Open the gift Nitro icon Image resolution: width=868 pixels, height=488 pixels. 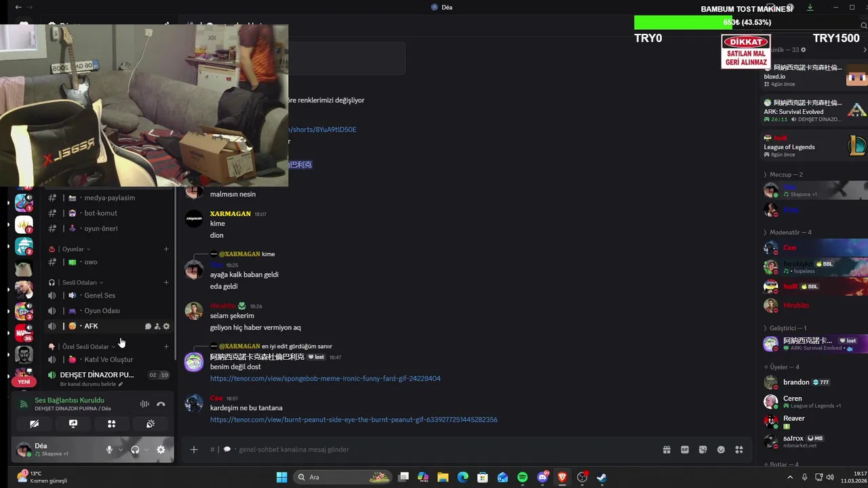[667, 449]
